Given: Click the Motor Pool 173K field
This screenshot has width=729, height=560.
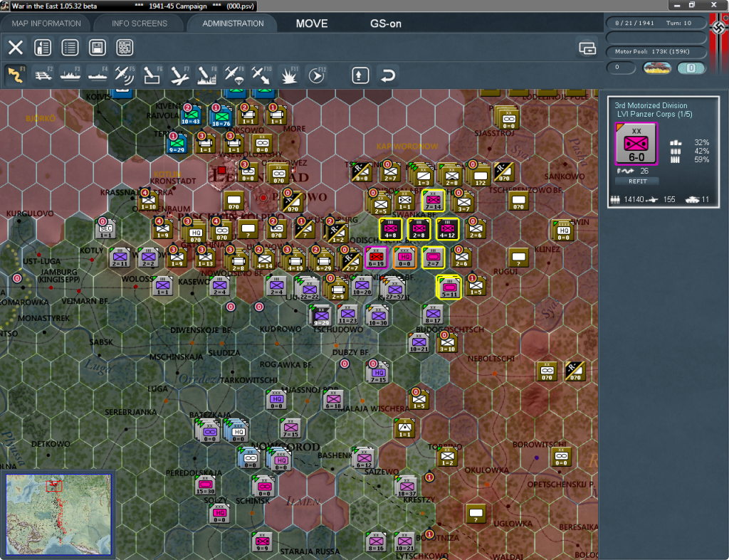Looking at the screenshot, I should click(656, 51).
